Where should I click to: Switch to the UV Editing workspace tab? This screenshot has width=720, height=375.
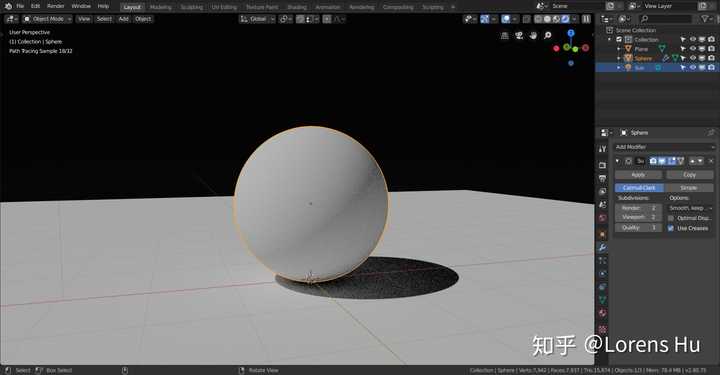[x=224, y=7]
